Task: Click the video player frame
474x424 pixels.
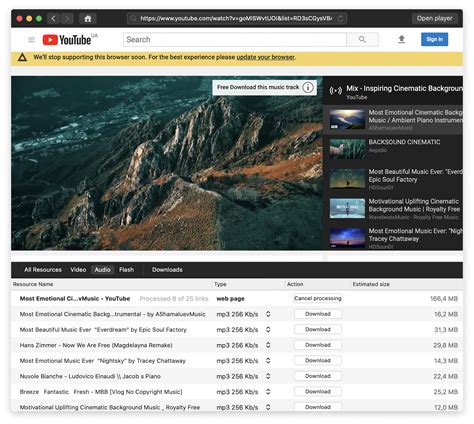Action: (x=167, y=163)
